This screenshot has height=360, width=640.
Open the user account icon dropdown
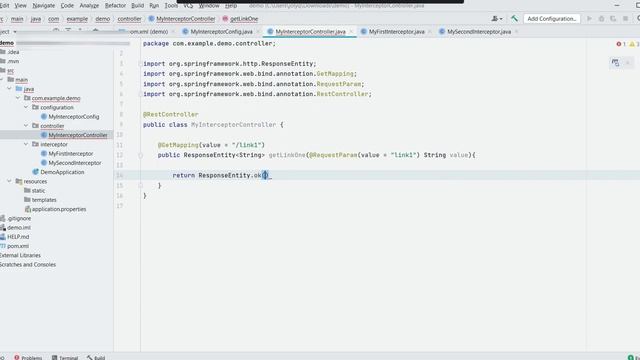496,19
